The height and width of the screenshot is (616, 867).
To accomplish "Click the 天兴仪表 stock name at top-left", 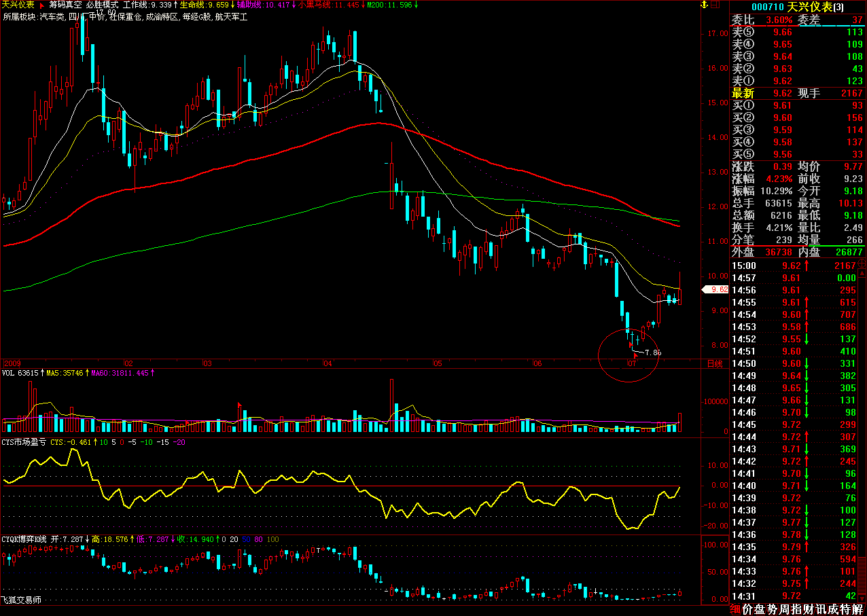I will 18,5.
